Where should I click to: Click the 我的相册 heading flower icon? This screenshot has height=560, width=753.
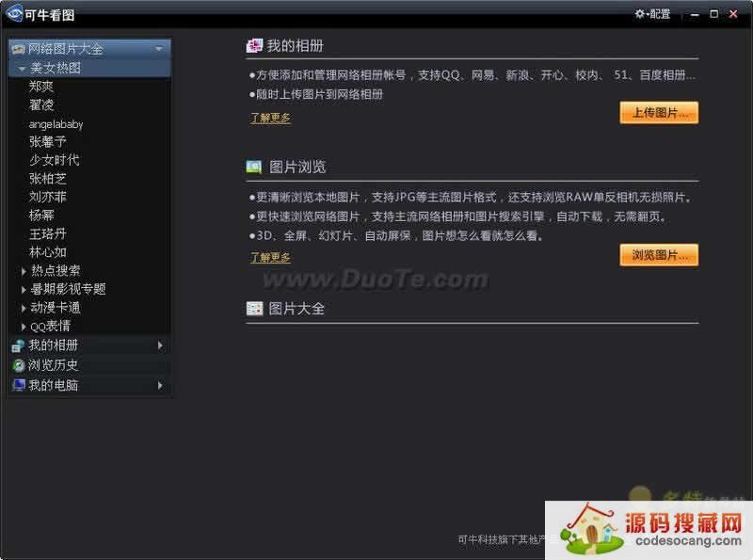coord(254,45)
